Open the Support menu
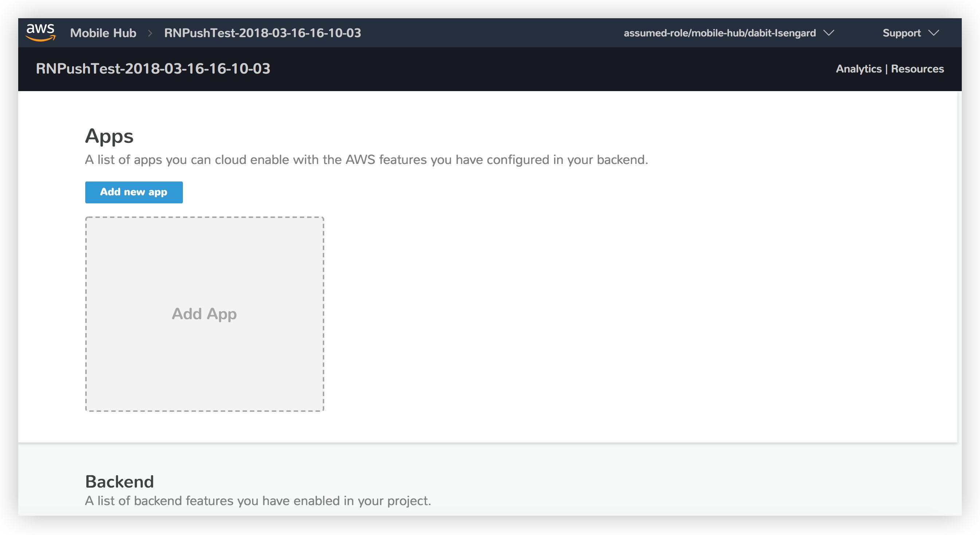The height and width of the screenshot is (535, 980). 901,33
